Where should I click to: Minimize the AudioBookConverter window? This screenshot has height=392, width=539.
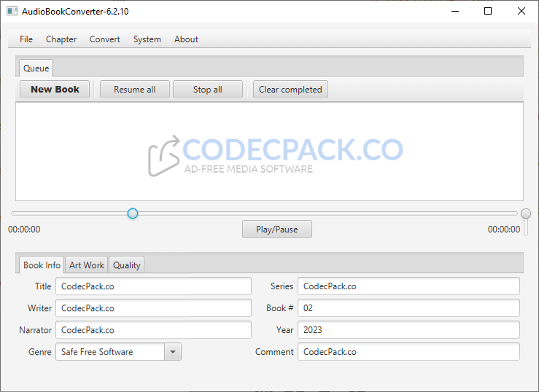(x=455, y=12)
